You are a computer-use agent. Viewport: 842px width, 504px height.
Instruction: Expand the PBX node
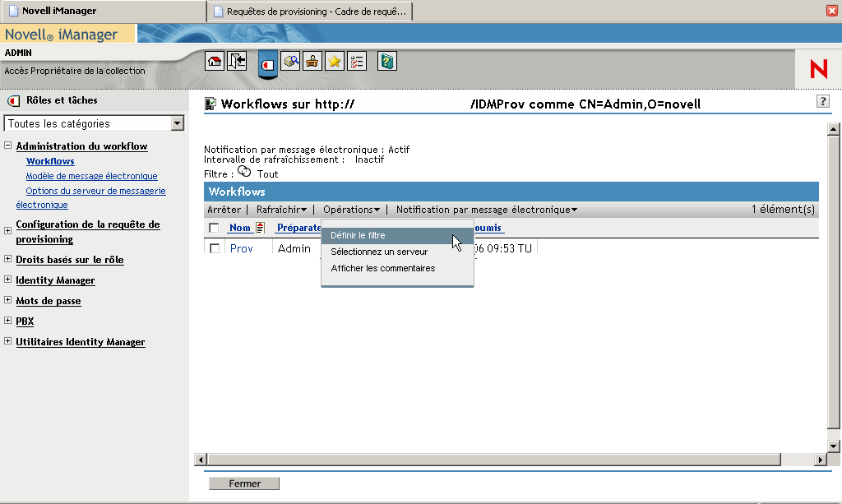(8, 321)
